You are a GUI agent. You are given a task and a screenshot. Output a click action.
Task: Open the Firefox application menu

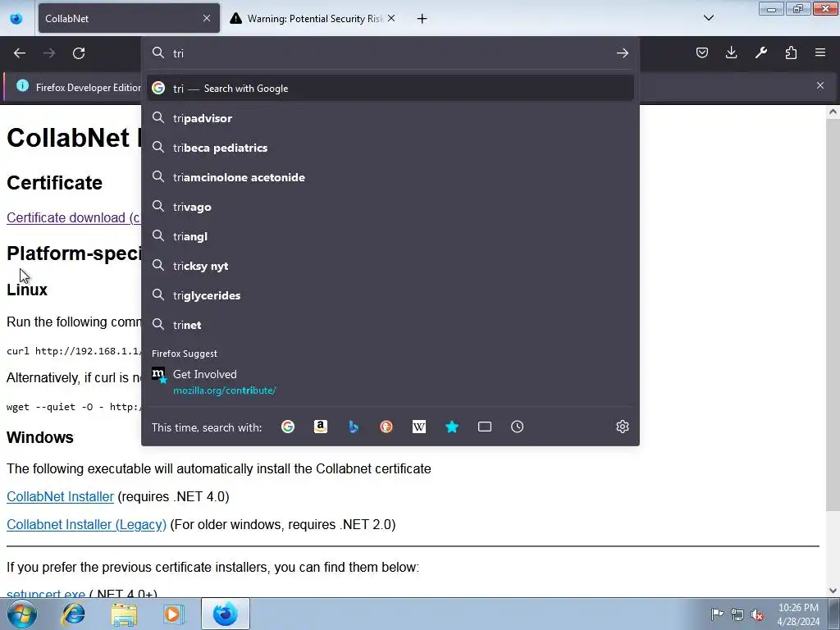tap(820, 52)
